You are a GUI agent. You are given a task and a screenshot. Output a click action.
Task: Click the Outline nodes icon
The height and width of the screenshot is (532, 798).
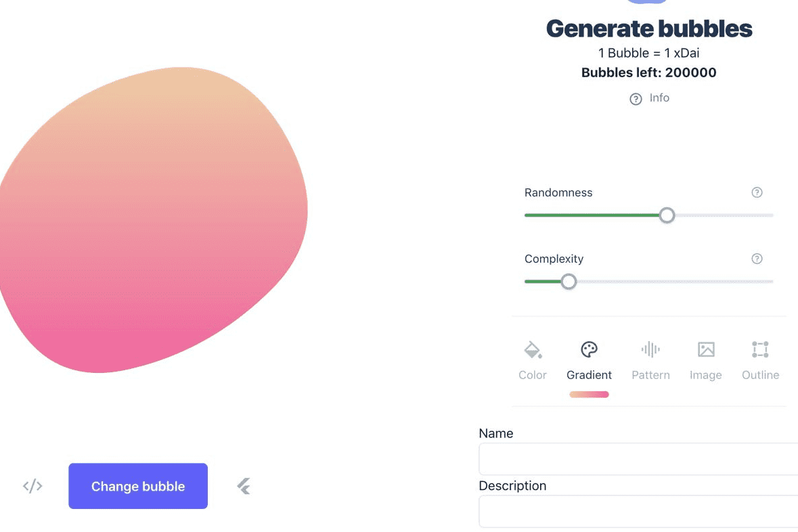point(760,350)
